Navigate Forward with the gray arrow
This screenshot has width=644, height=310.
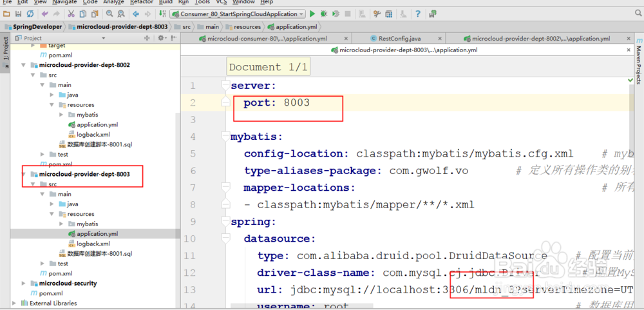(147, 14)
